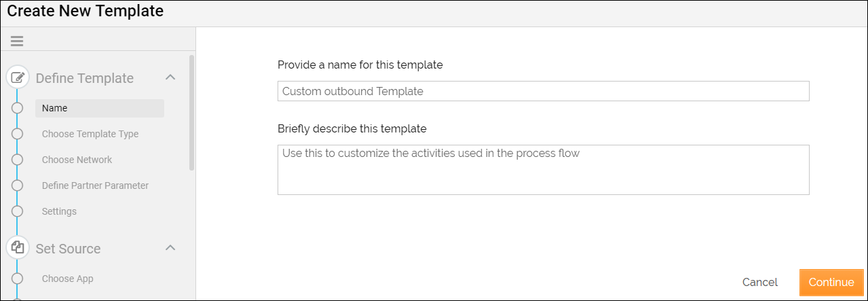Viewport: 868px width, 301px height.
Task: Click the Choose Template Type step circle
Action: pos(18,134)
